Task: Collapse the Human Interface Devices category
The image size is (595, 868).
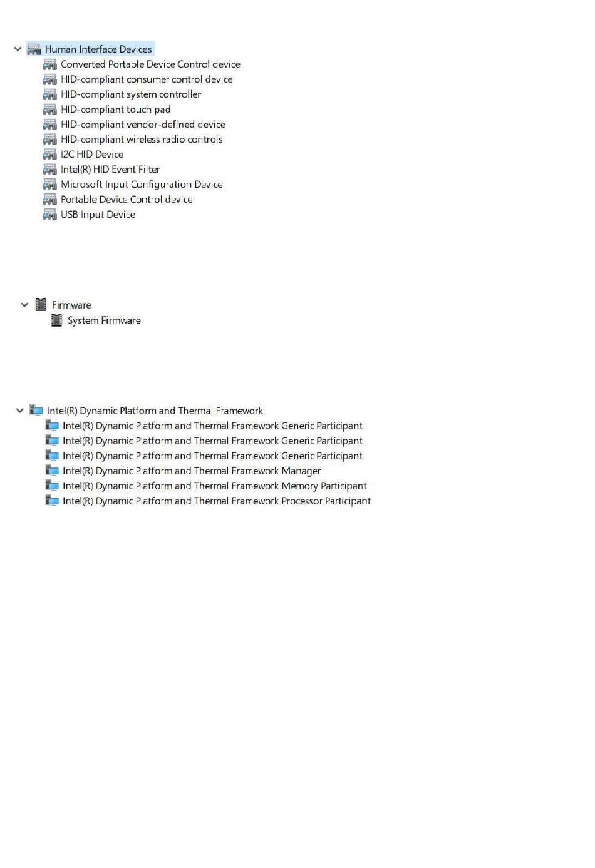Action: click(18, 49)
